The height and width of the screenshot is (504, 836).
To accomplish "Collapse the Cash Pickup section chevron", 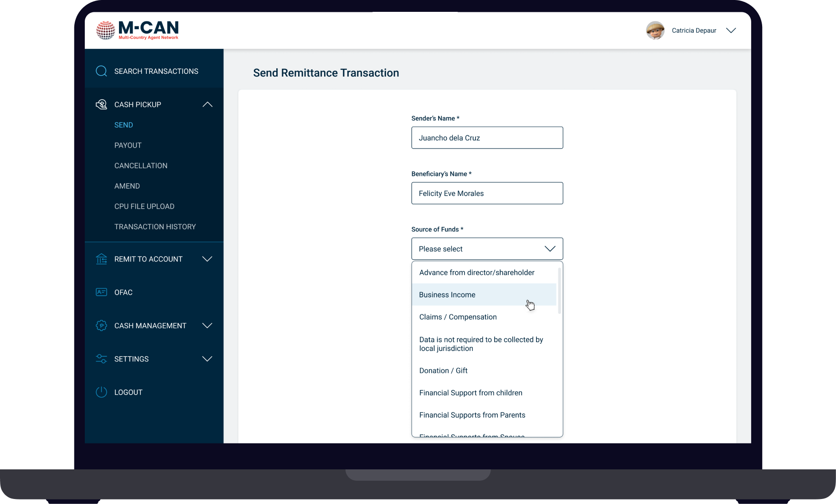I will [x=207, y=104].
